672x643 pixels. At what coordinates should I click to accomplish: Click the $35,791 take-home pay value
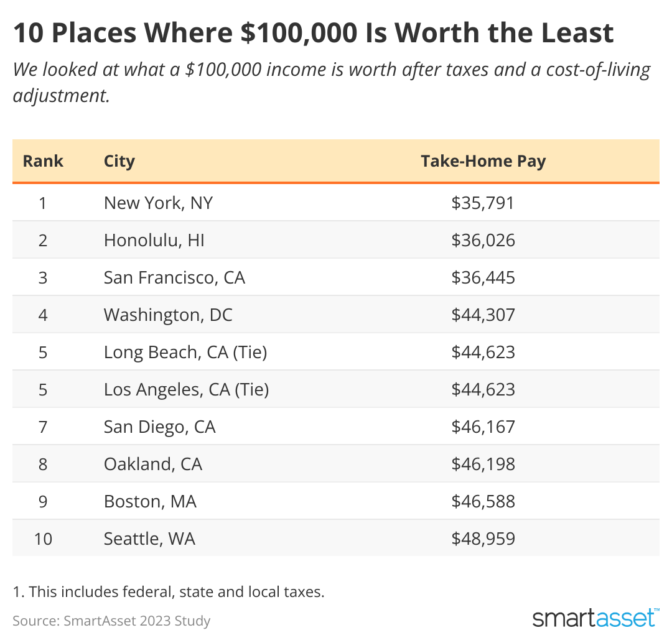[483, 203]
